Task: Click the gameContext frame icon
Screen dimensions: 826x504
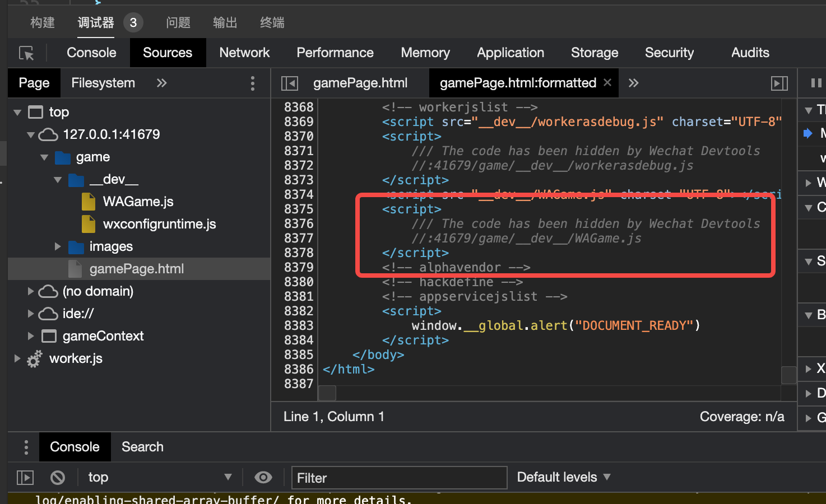Action: coord(49,336)
